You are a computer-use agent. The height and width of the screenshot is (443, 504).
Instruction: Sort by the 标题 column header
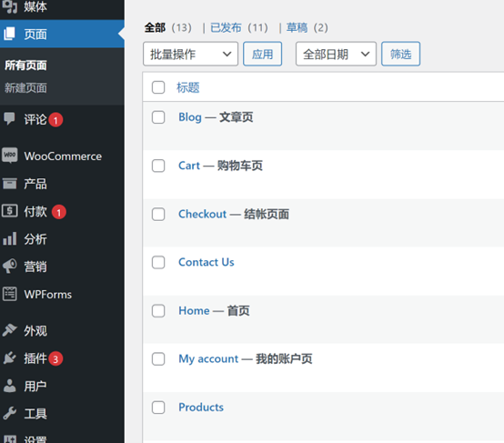click(188, 87)
